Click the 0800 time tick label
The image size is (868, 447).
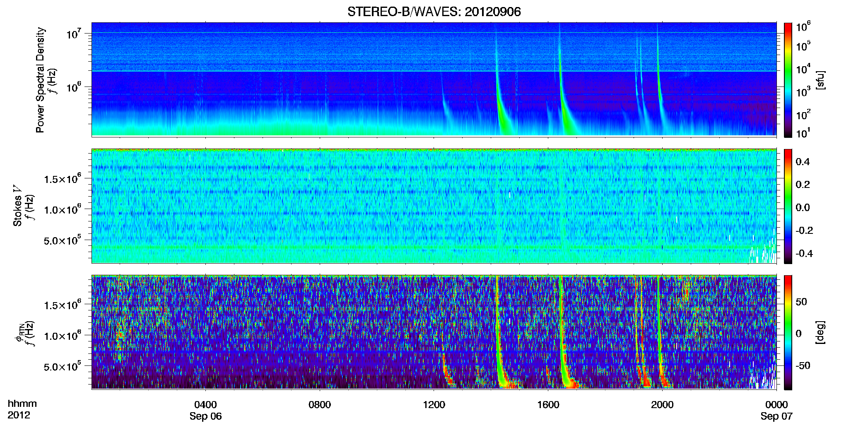tap(320, 405)
